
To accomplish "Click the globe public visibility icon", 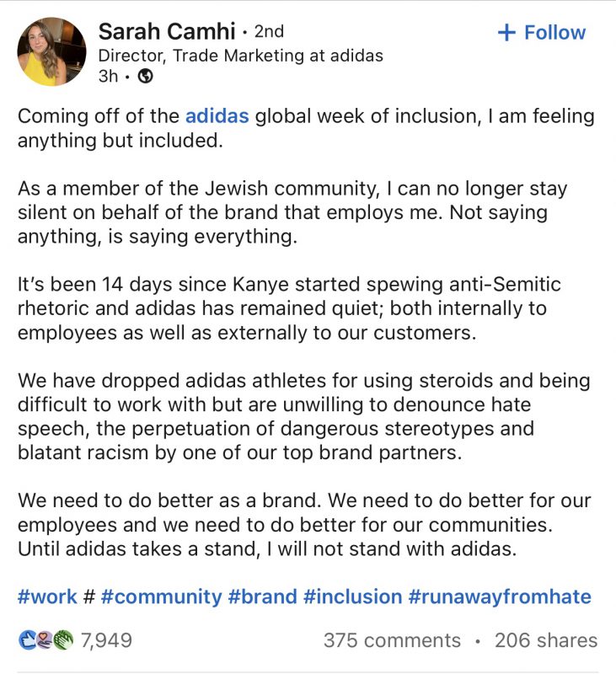I will [x=146, y=76].
